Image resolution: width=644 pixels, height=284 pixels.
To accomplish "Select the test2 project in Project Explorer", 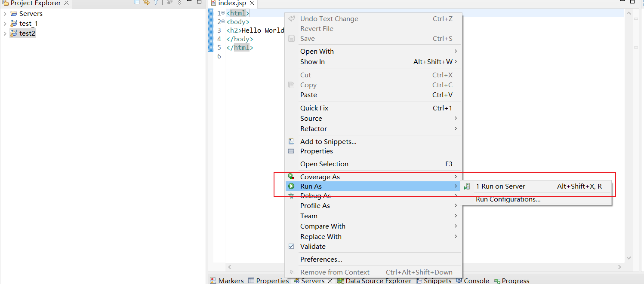I will (x=26, y=33).
